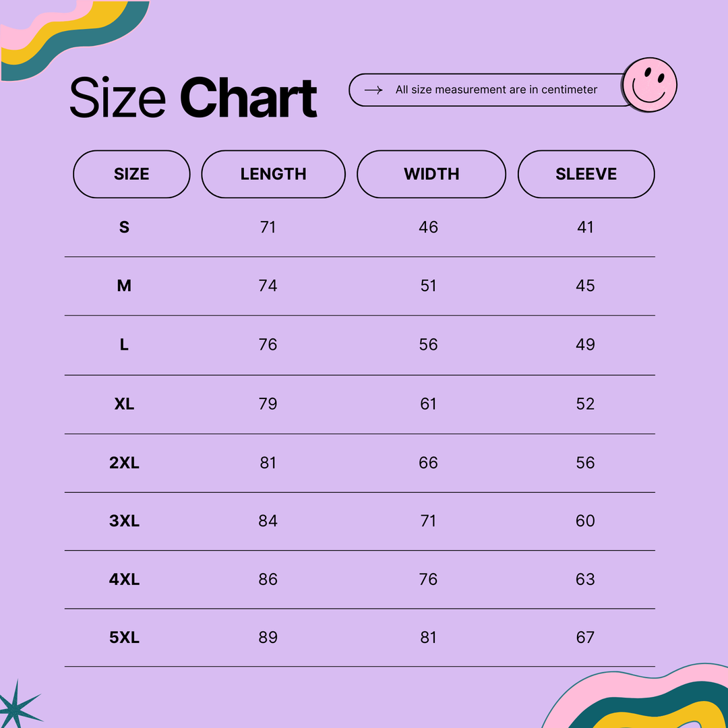This screenshot has width=728, height=728.
Task: Click the sleeve value 49 for L
Action: (585, 344)
